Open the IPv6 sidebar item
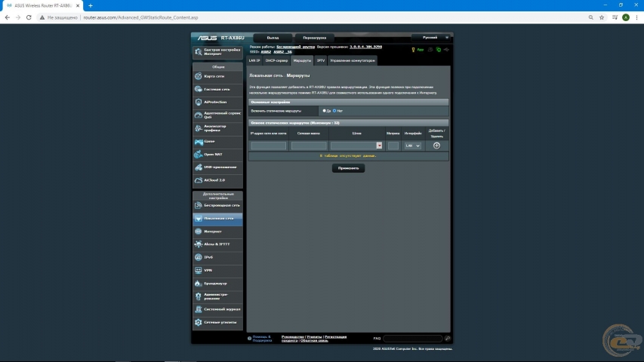The width and height of the screenshot is (644, 362). point(217,257)
